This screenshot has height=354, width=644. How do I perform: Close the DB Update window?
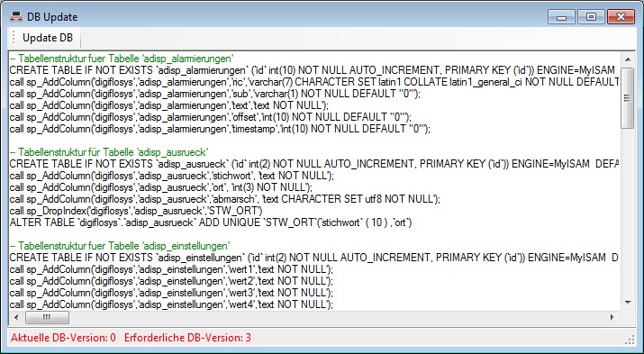coord(621,17)
